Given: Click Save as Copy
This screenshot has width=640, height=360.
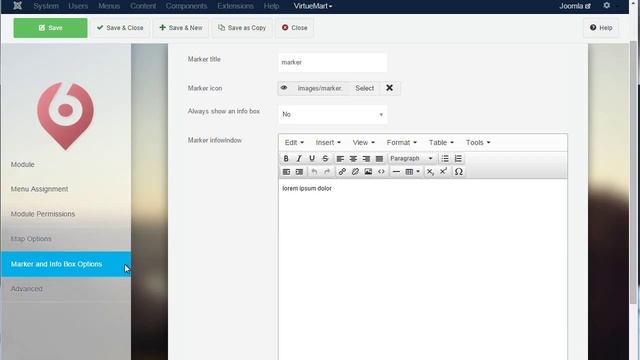Looking at the screenshot, I should coord(242,28).
